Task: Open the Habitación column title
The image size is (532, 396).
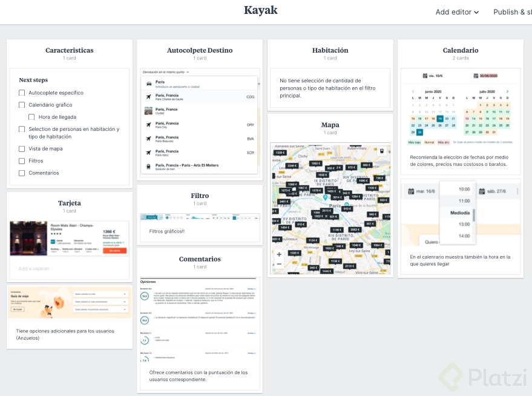Action: tap(330, 50)
